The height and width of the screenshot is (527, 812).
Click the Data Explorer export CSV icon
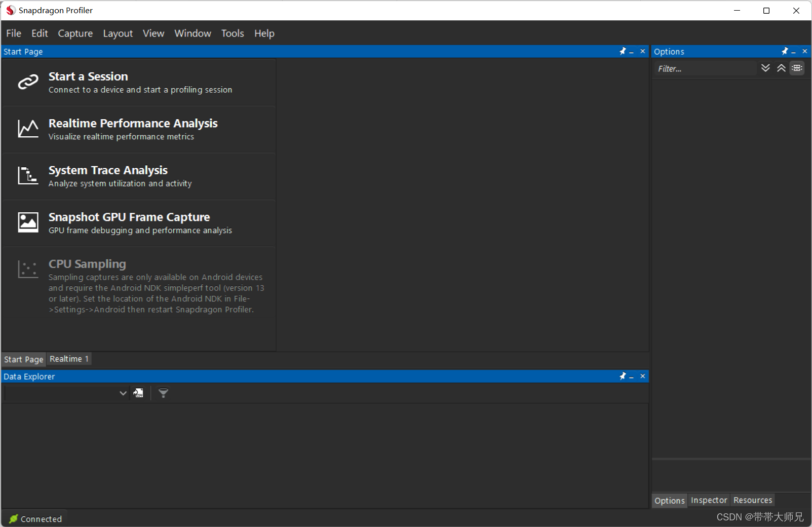138,393
